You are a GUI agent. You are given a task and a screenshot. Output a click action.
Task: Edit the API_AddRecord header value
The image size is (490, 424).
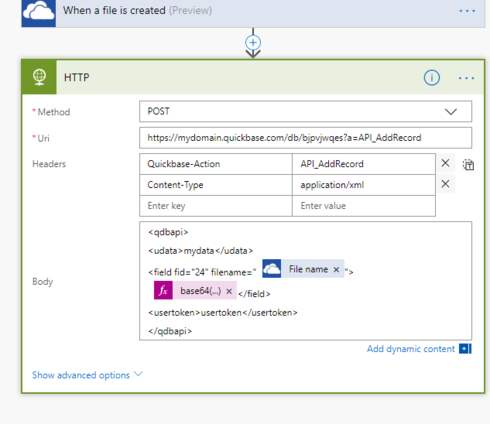[x=364, y=164]
